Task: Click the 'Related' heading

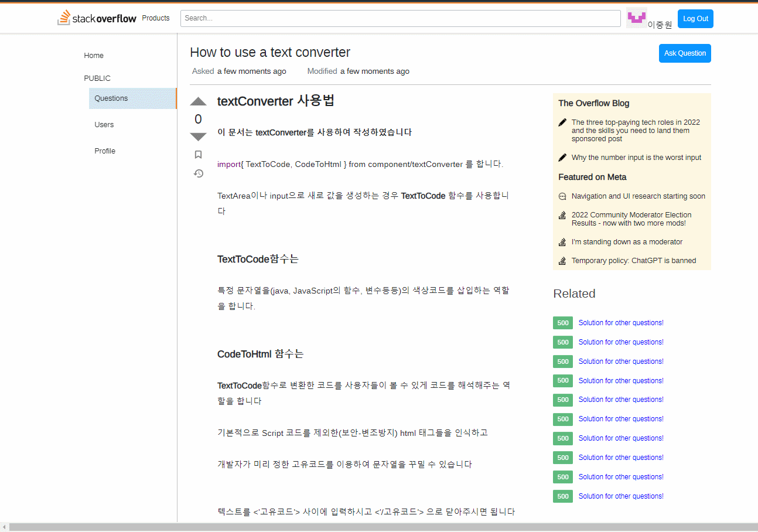Action: click(574, 294)
